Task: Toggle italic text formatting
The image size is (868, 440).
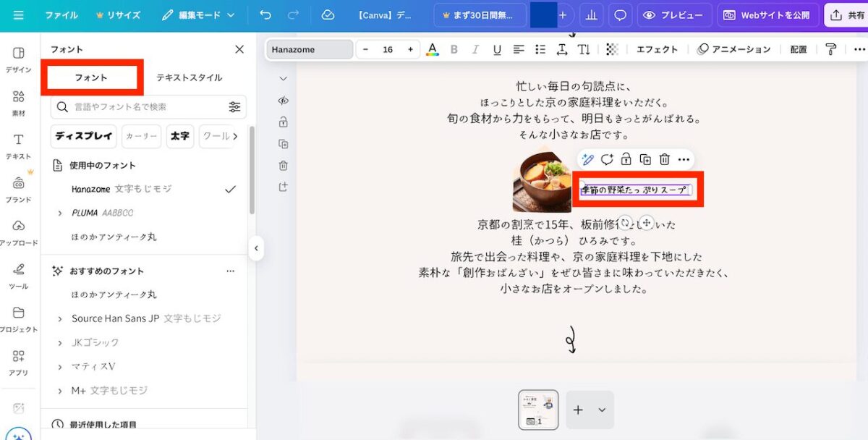Action: click(475, 49)
